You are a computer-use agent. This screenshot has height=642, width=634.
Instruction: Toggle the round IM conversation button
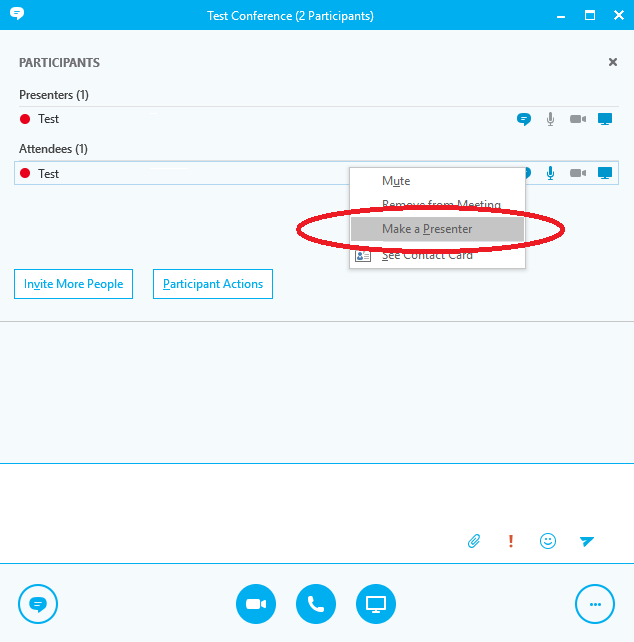[x=38, y=604]
